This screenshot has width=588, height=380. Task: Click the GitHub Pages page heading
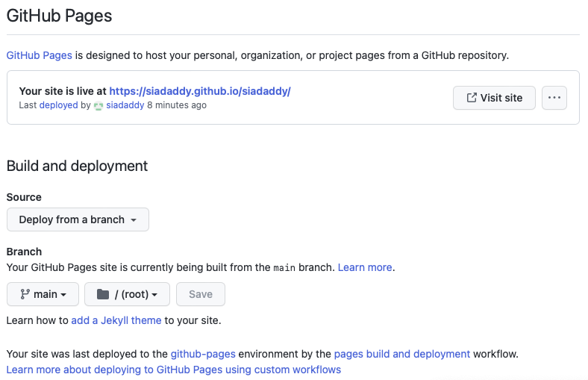click(59, 16)
